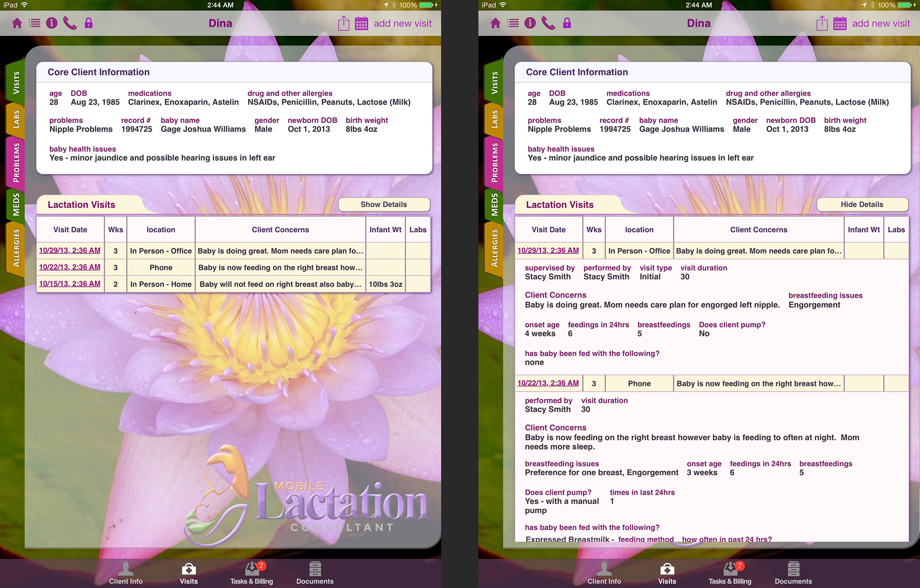
Task: Toggle Hide Details for Lactation Visits
Action: (862, 204)
